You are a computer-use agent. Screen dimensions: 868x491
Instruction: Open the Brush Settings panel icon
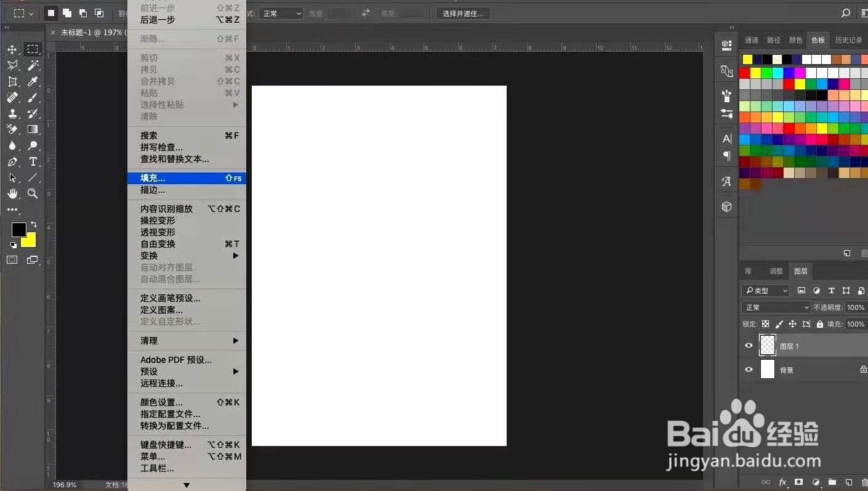[727, 96]
